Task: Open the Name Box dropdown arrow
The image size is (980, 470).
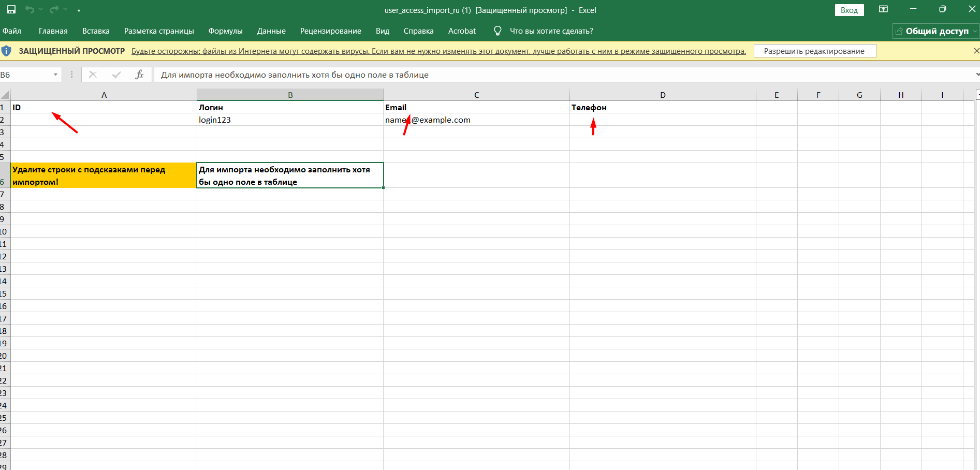Action: [55, 75]
